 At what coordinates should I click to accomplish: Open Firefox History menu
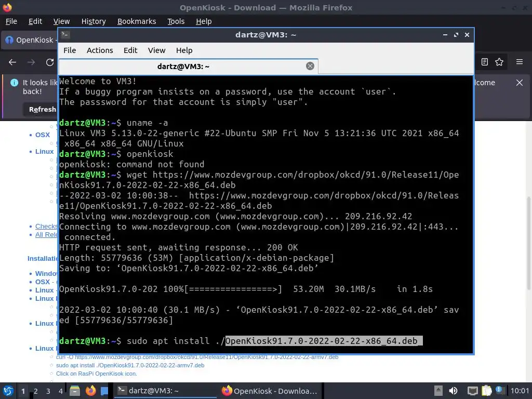[94, 21]
